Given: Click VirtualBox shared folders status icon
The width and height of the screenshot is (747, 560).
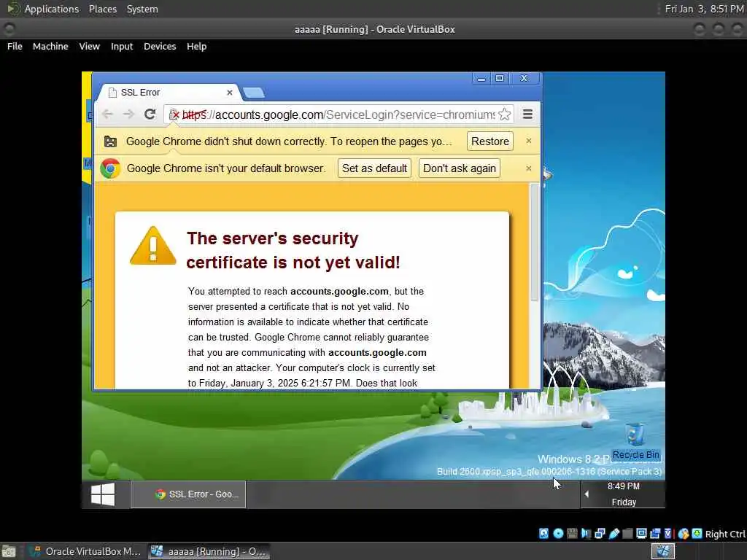Looking at the screenshot, I should pos(627,534).
